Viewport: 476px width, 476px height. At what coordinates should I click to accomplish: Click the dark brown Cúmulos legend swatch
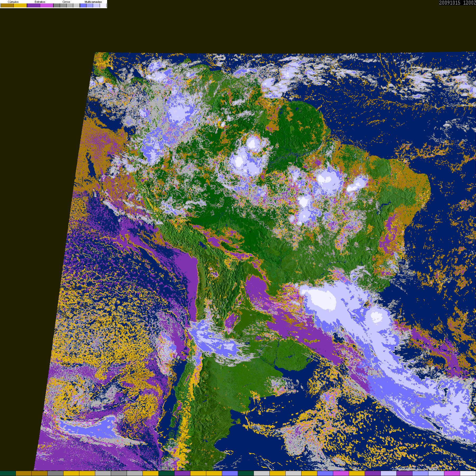(x=7, y=5)
